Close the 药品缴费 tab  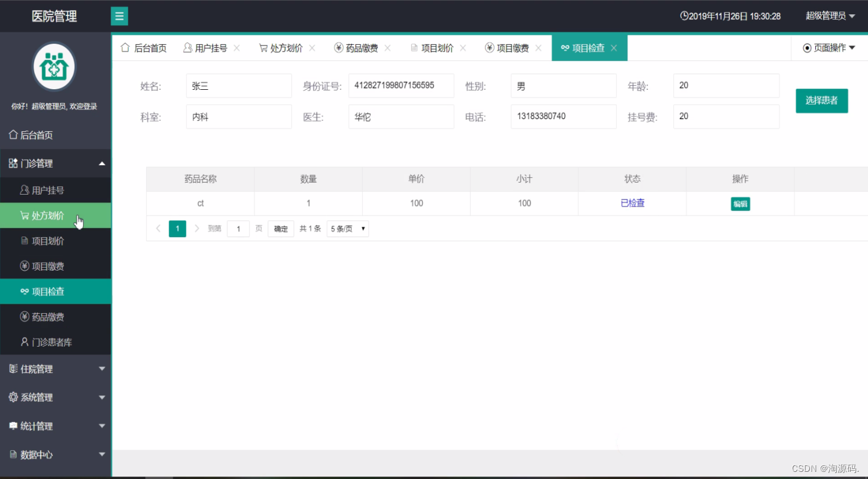387,48
